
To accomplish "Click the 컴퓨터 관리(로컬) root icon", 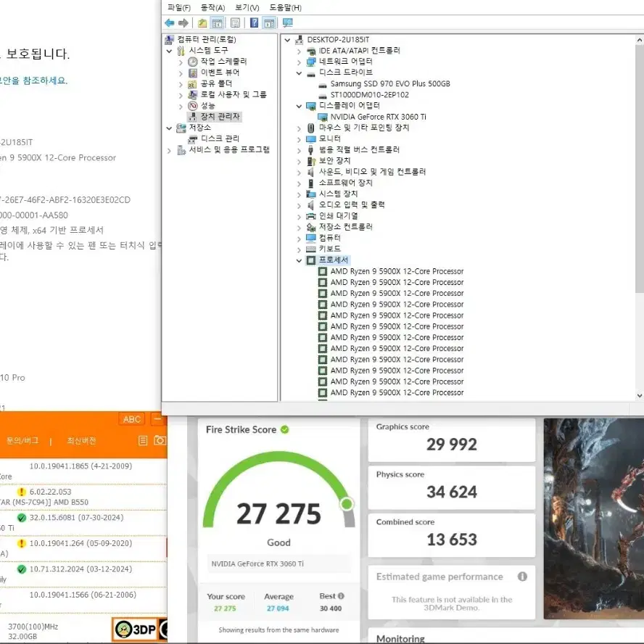I will click(x=169, y=39).
